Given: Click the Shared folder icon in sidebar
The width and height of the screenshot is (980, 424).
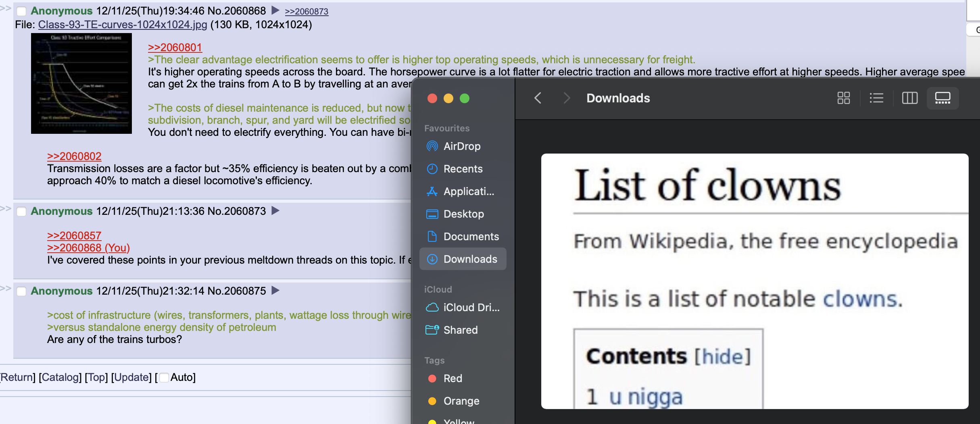Looking at the screenshot, I should (432, 330).
